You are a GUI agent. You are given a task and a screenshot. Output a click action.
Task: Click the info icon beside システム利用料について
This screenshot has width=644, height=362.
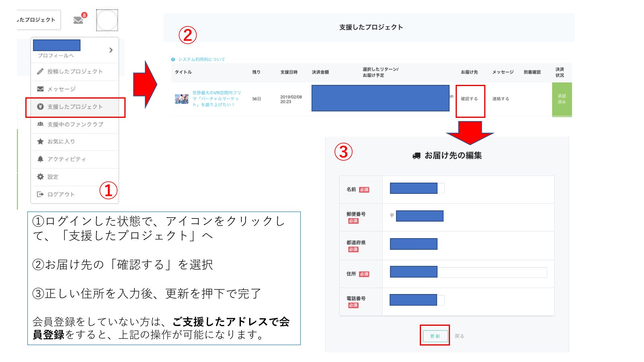[173, 60]
